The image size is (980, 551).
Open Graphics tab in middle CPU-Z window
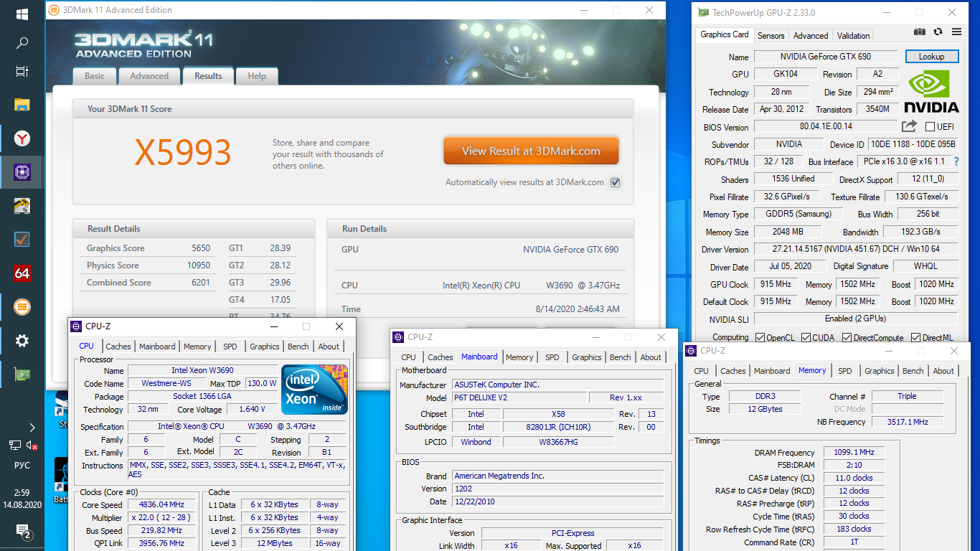[x=587, y=357]
